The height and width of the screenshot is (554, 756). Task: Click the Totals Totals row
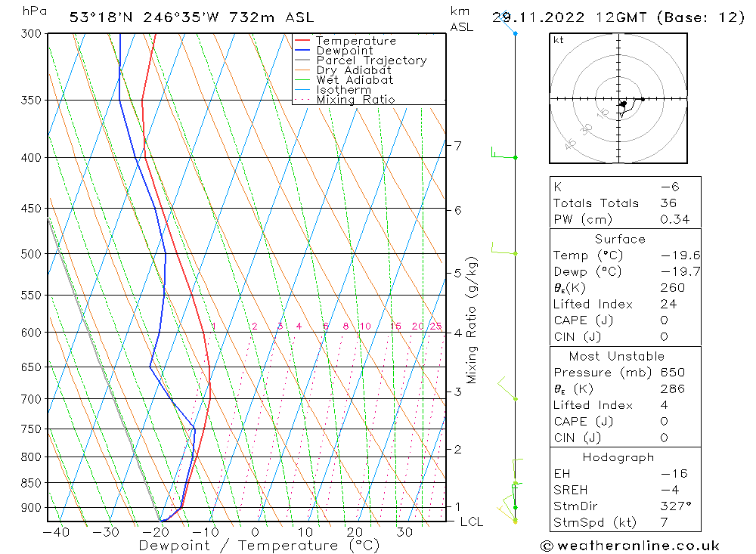pyautogui.click(x=596, y=203)
